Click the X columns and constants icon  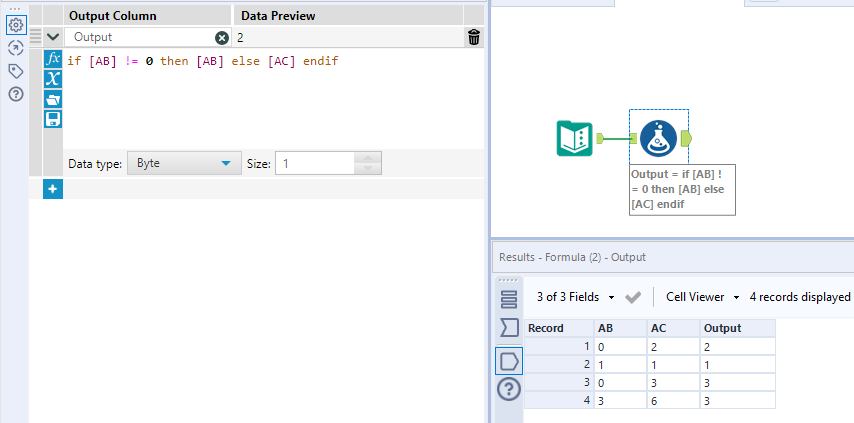[x=53, y=79]
